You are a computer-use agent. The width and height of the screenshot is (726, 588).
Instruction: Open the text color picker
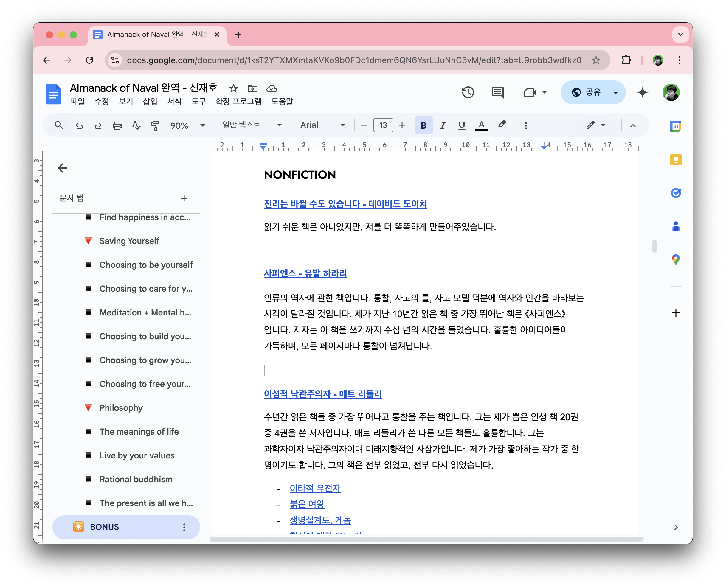click(x=481, y=126)
